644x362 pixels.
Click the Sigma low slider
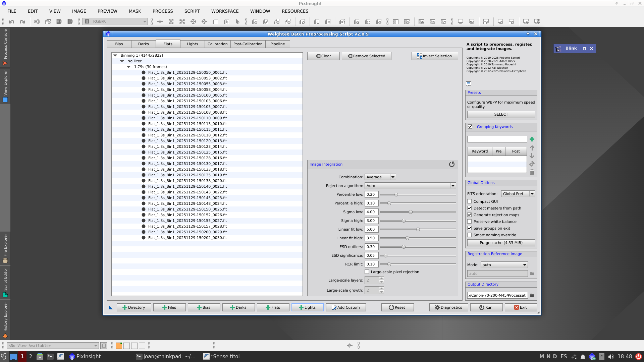click(x=411, y=212)
